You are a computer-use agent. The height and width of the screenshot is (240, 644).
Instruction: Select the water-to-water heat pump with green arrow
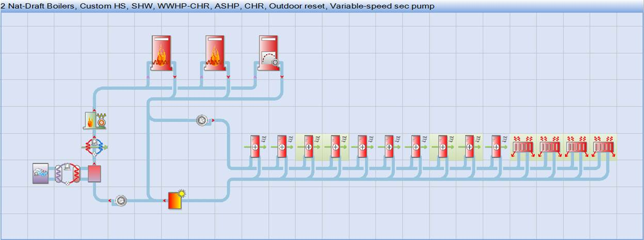pyautogui.click(x=94, y=147)
